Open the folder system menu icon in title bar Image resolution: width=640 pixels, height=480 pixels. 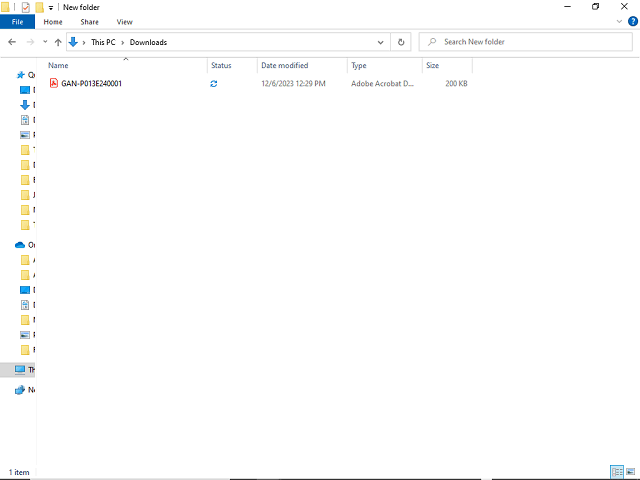click(5, 7)
